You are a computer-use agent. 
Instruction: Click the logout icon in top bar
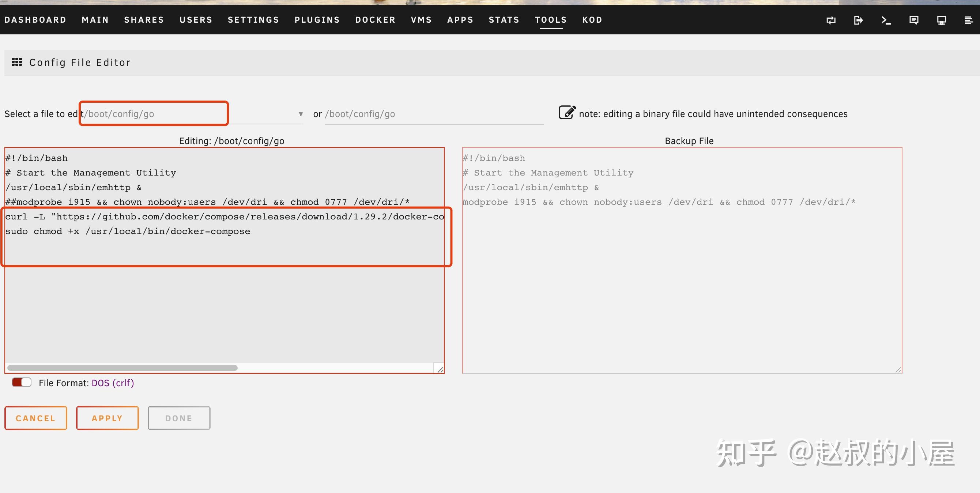[858, 20]
